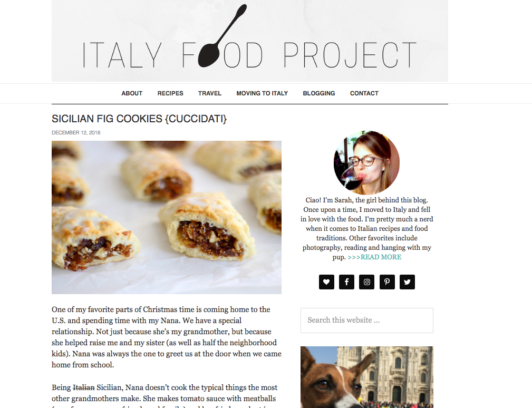Open the Recipes menu item

(x=170, y=93)
